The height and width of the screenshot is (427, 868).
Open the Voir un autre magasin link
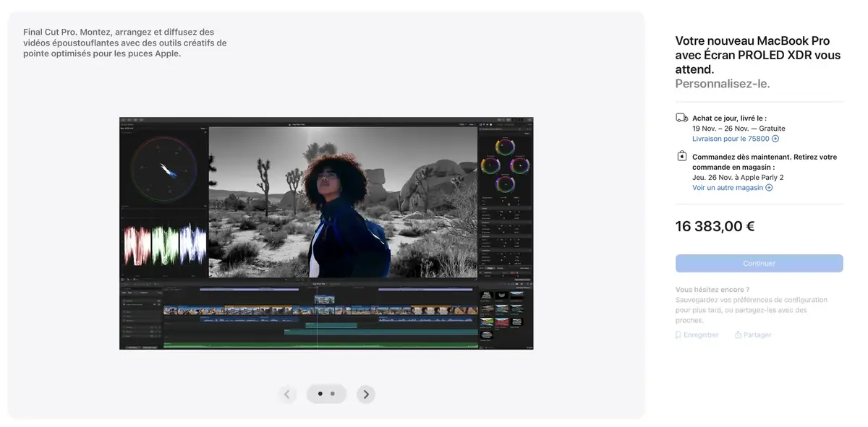pos(732,188)
